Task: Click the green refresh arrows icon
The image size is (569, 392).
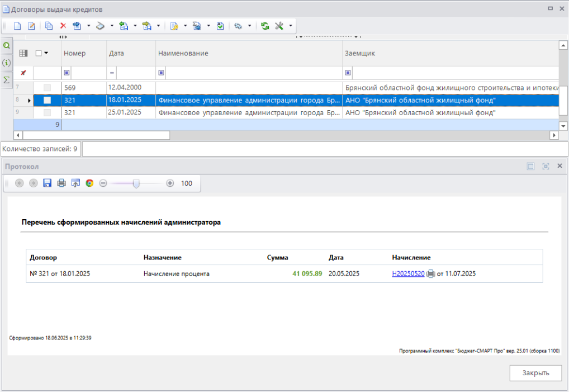Action: pos(265,26)
